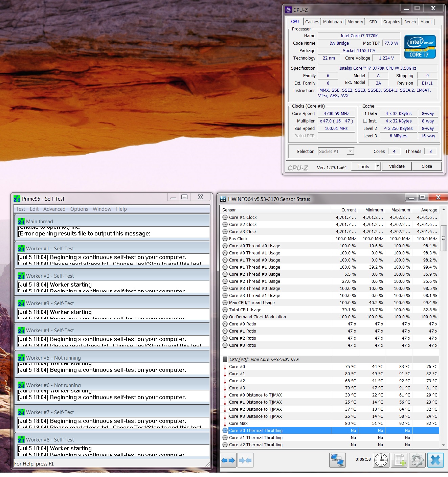Click the HWiNFO64 title bar application icon
Viewport: 448px width, 477px height.
tap(223, 199)
